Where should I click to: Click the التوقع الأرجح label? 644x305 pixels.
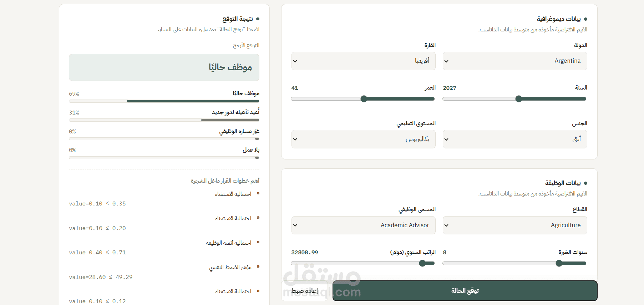point(246,45)
